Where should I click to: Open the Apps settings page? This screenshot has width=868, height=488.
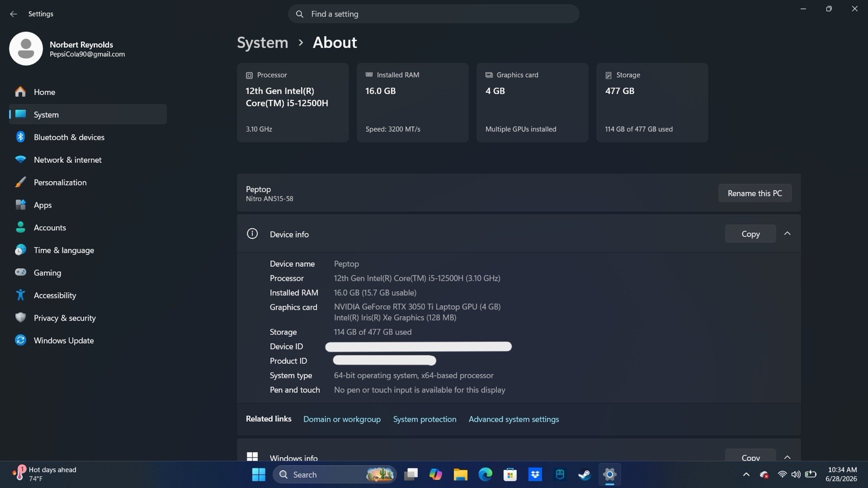tap(88, 205)
